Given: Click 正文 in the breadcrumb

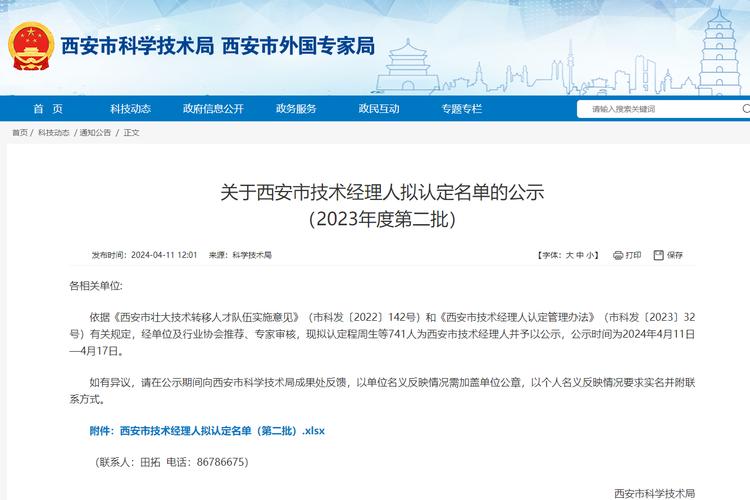Looking at the screenshot, I should click(132, 133).
